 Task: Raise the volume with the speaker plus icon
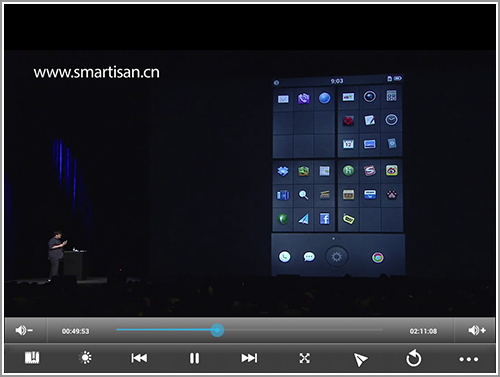point(477,330)
